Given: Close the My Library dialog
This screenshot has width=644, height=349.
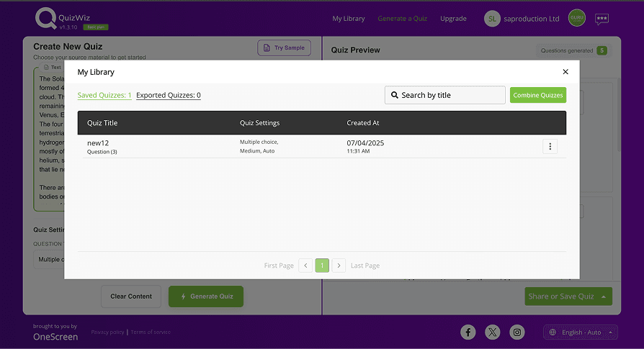Looking at the screenshot, I should pyautogui.click(x=565, y=72).
